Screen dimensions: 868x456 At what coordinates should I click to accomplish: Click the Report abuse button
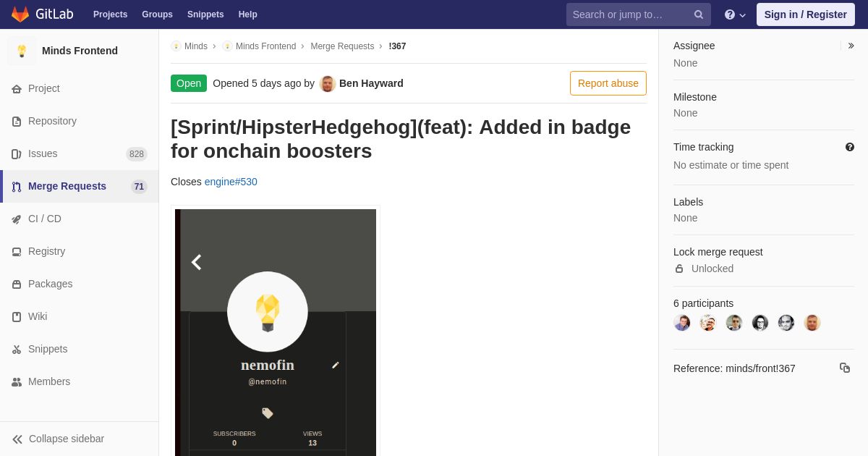coord(608,83)
